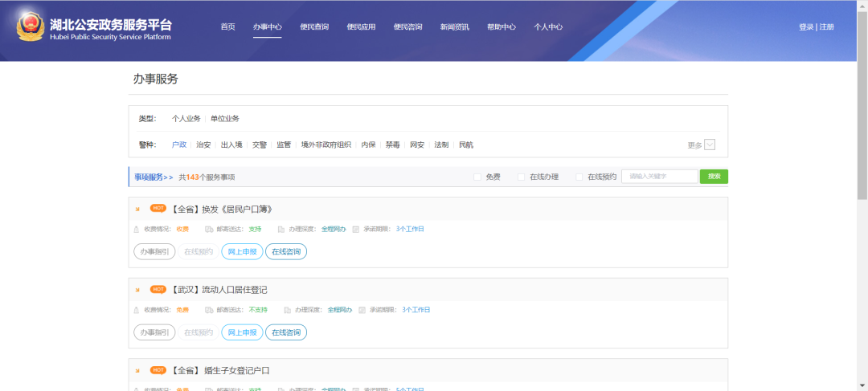The height and width of the screenshot is (391, 868).
Task: Click orange arrow icon beside 换发《居民户口簿》
Action: click(x=137, y=209)
